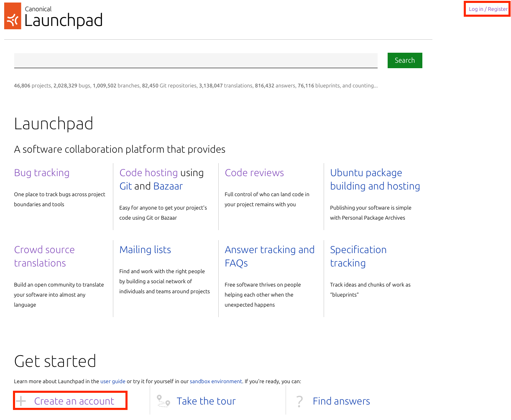
Task: Click the '76,116 blueprints' statistic text
Action: (319, 86)
